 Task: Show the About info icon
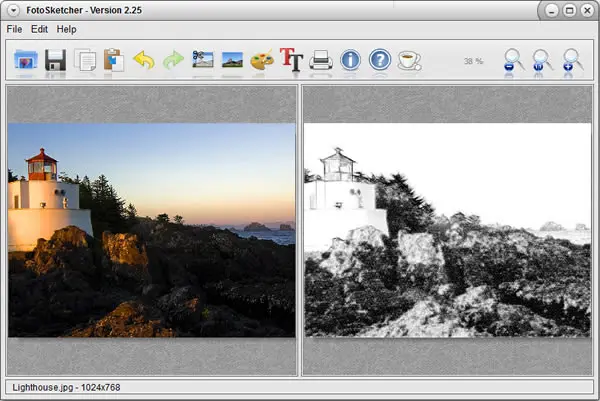(x=351, y=60)
